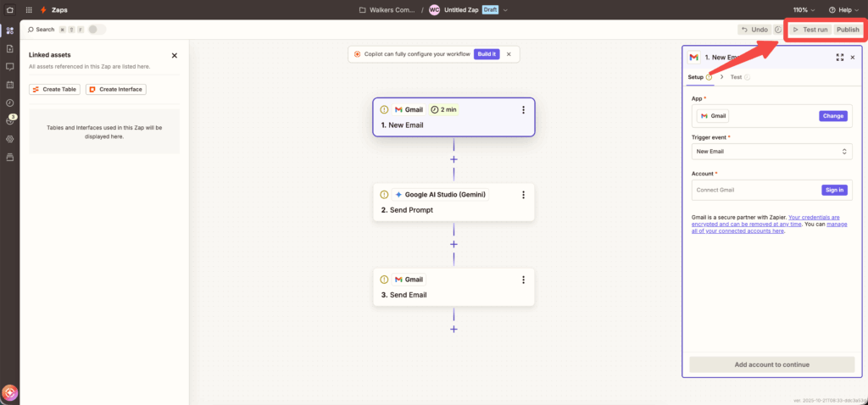Image resolution: width=868 pixels, height=405 pixels.
Task: Dismiss the Copilot banner
Action: 509,54
